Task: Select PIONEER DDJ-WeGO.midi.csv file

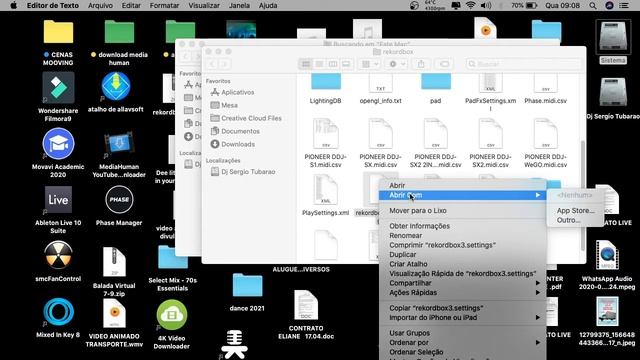Action: click(x=545, y=133)
